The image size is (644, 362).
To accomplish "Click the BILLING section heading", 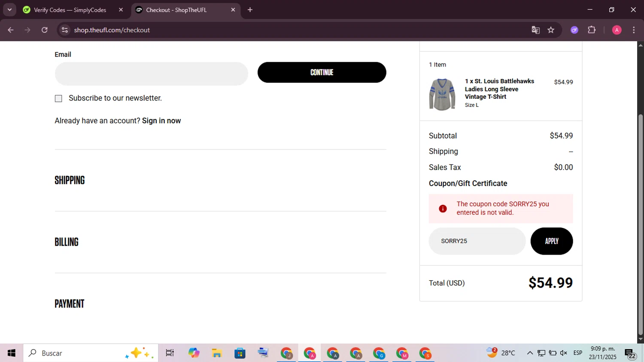I will tap(67, 242).
